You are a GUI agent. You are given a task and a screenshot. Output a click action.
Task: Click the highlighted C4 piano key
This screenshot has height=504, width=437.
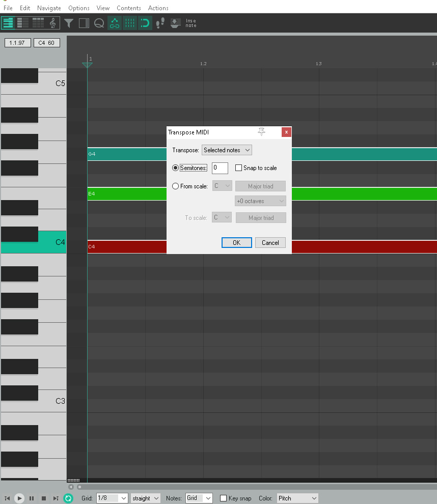tap(51, 242)
